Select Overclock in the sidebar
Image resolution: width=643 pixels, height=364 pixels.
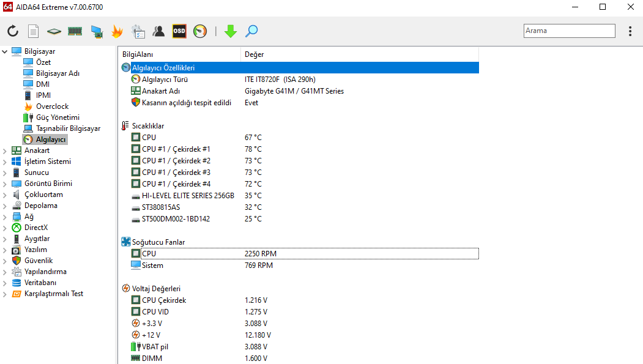52,106
